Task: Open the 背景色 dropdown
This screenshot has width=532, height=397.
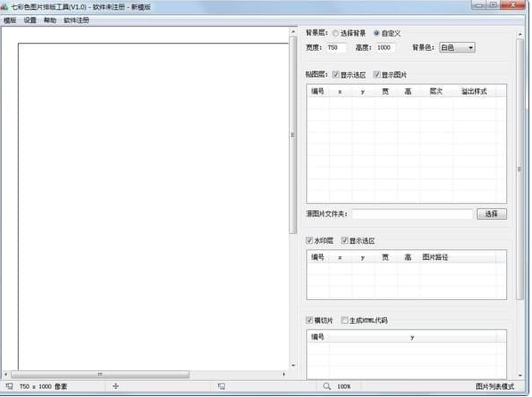Action: 457,47
